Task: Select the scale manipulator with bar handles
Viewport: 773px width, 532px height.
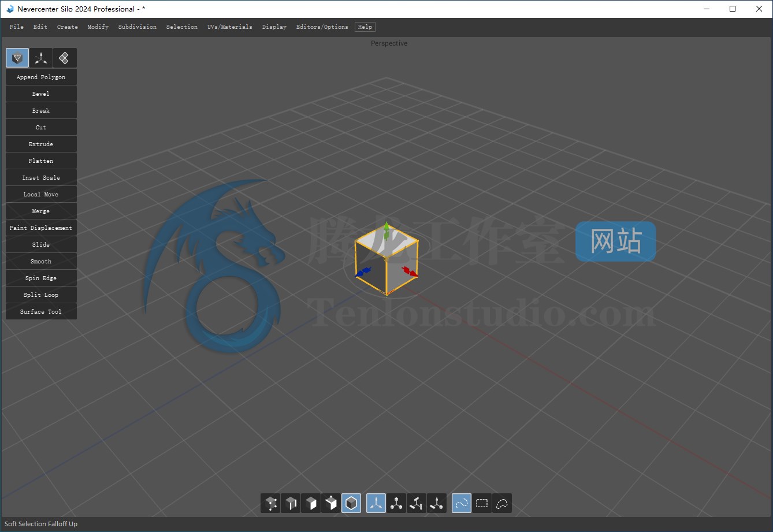Action: coord(417,503)
